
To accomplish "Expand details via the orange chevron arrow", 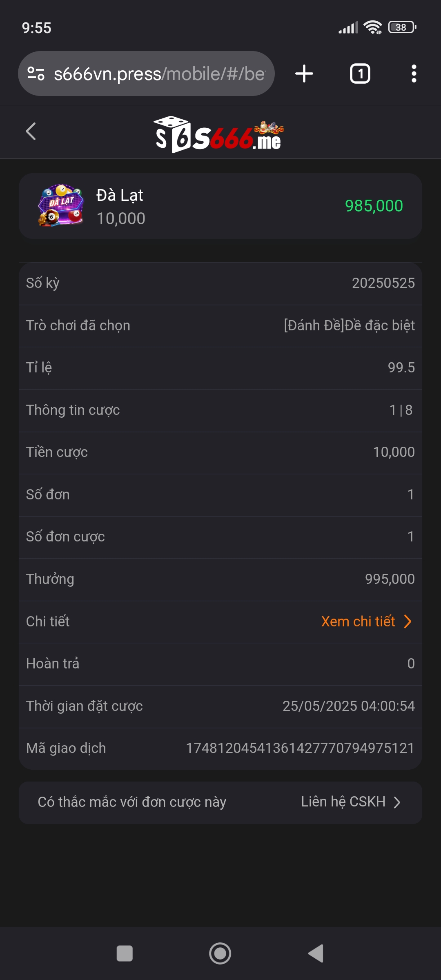I will click(x=408, y=621).
